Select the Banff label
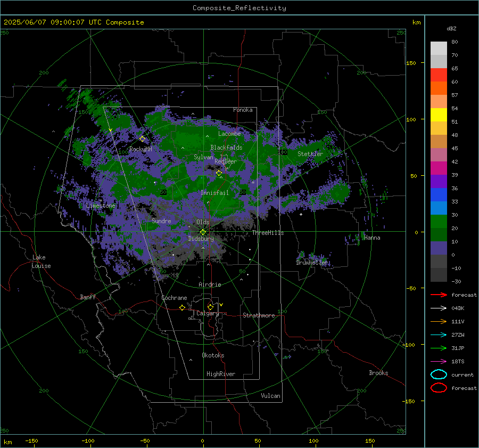Screen dimensions: 479x448 click(88, 297)
